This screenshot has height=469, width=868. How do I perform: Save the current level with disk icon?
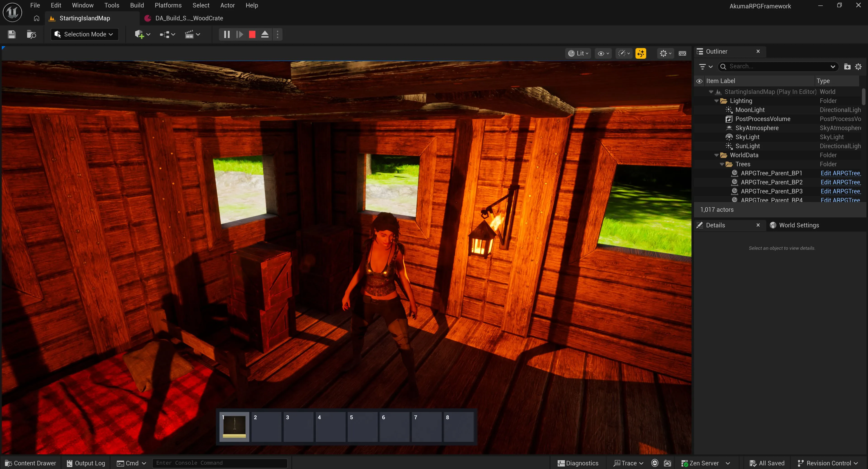click(12, 34)
